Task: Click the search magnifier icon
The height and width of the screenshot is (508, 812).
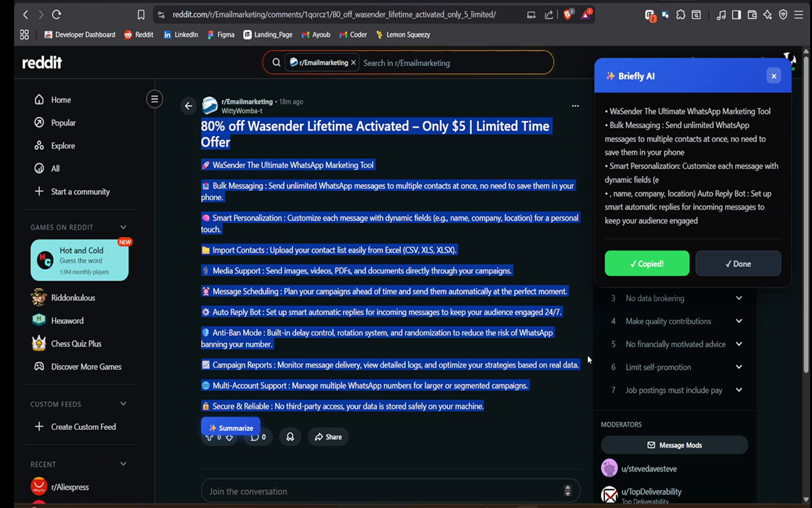Action: [x=277, y=62]
